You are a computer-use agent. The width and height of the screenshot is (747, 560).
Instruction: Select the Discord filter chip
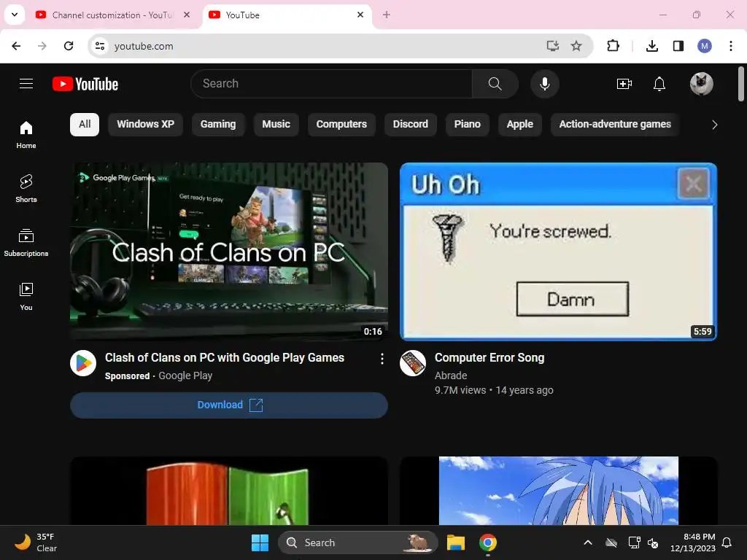pyautogui.click(x=411, y=124)
